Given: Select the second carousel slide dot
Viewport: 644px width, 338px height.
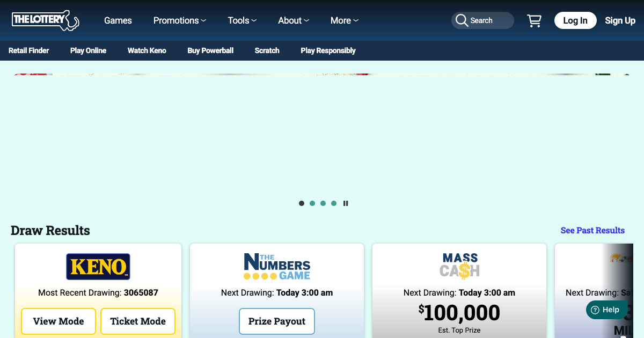Looking at the screenshot, I should 312,203.
